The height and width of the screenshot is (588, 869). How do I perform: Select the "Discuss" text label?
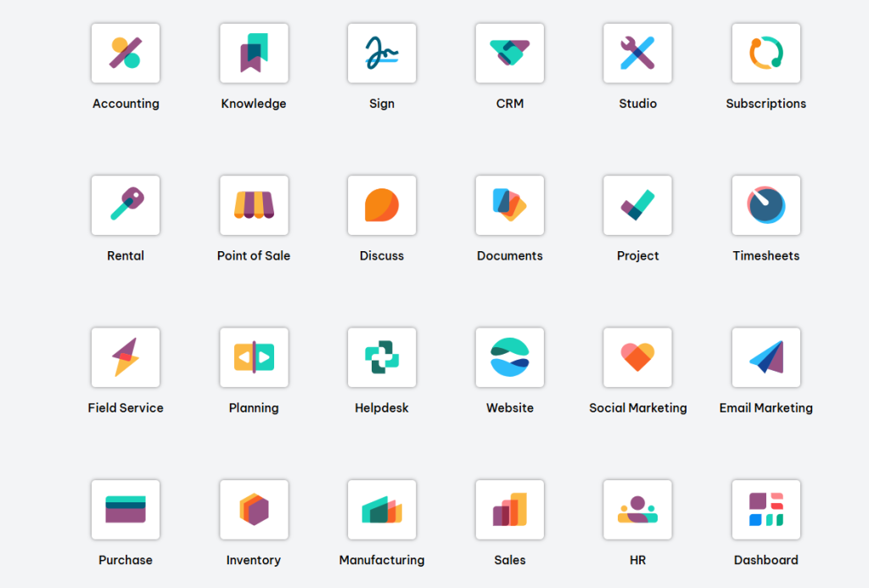[382, 255]
